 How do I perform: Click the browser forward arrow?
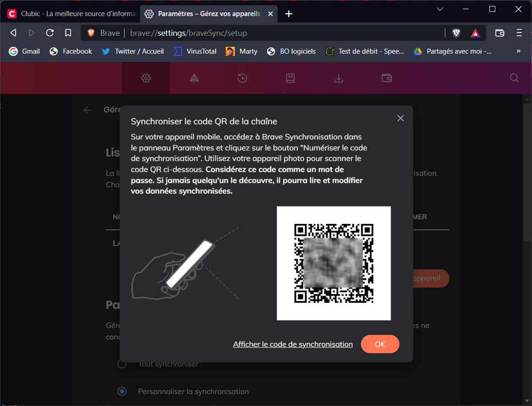coord(31,33)
